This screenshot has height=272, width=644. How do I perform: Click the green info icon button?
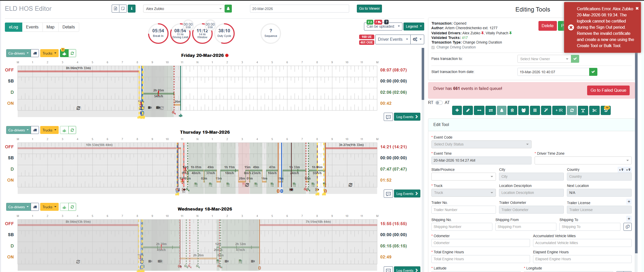[132, 8]
